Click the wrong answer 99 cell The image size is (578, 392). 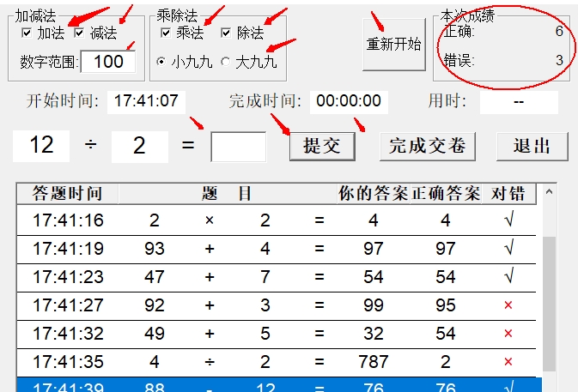coord(374,305)
